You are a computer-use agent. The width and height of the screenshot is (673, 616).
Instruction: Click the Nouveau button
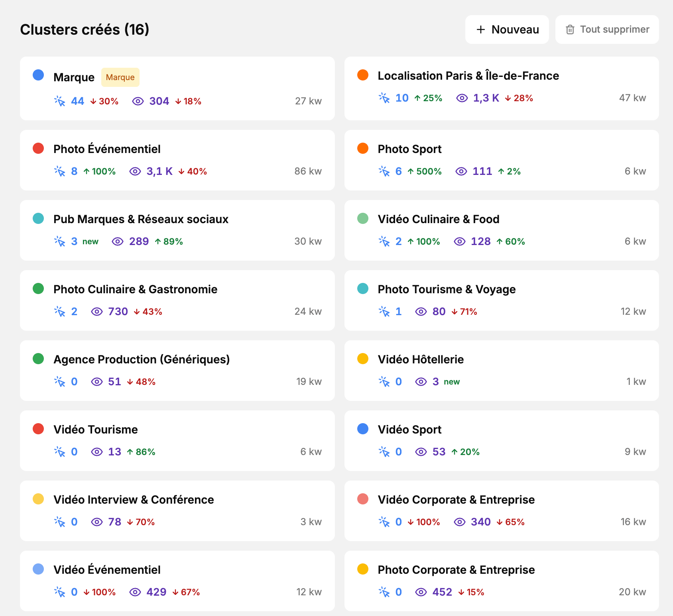(x=507, y=29)
